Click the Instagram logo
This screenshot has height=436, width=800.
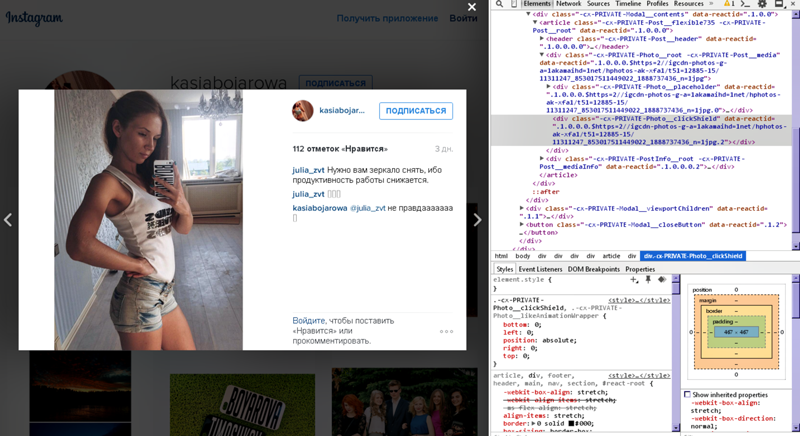(34, 18)
